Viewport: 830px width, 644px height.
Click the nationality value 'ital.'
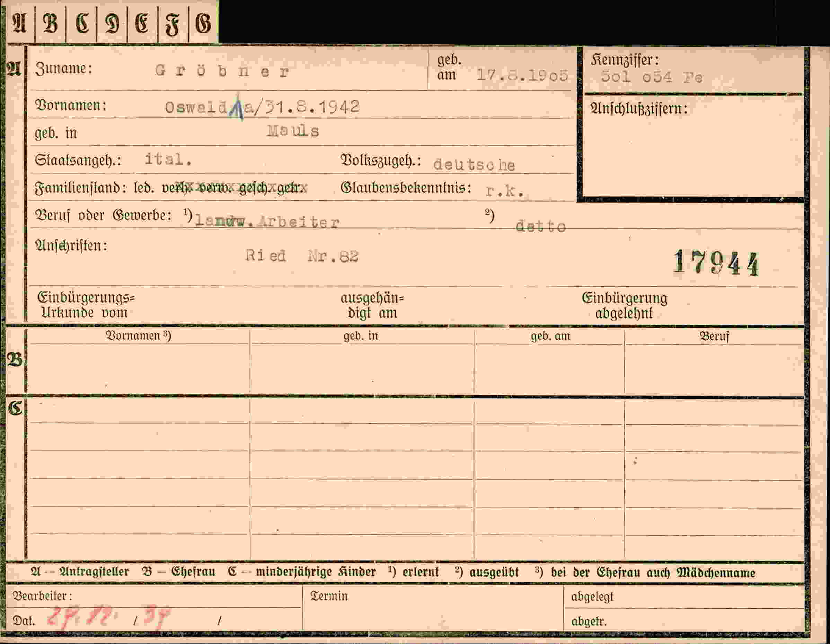(168, 160)
